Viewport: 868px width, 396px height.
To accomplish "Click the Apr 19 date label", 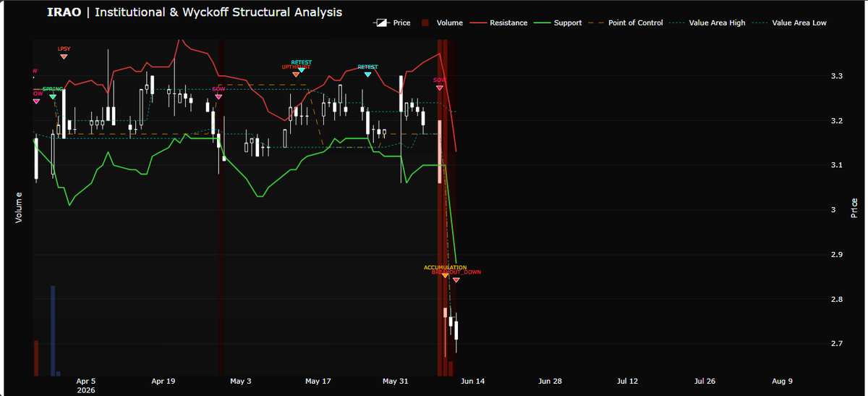I will click(163, 381).
